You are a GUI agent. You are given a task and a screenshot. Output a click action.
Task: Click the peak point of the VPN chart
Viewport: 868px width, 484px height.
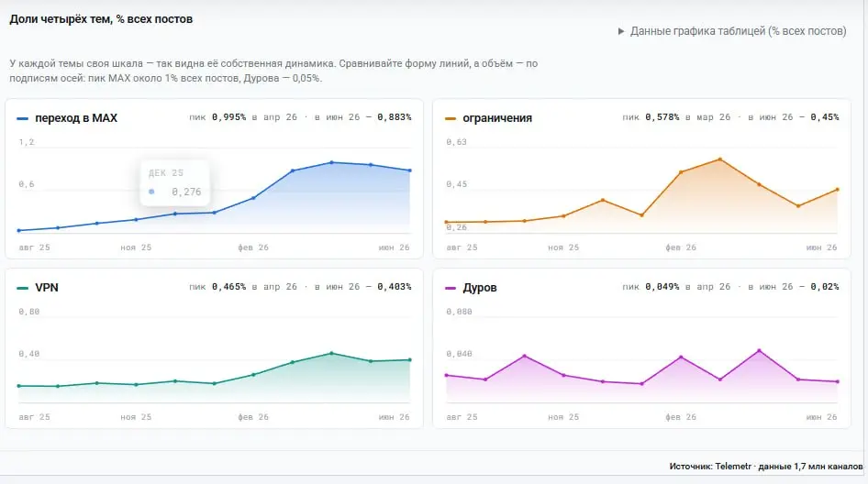[x=331, y=353]
